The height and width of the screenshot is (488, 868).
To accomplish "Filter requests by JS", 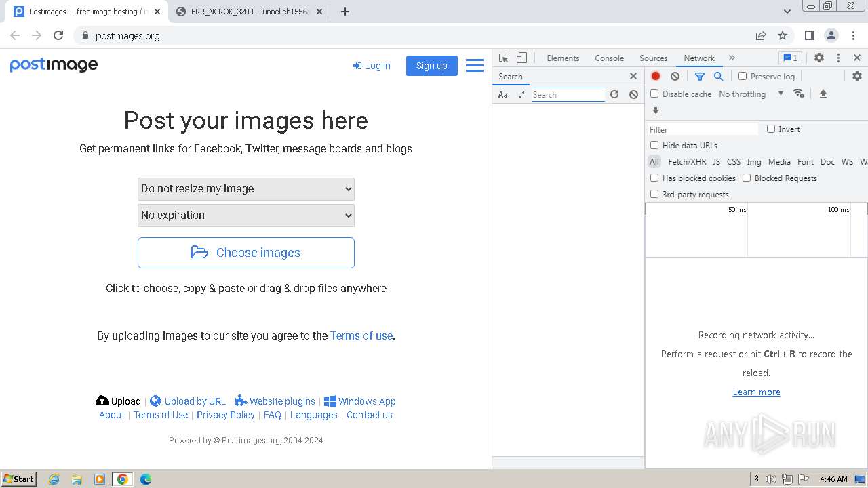I will pos(716,162).
